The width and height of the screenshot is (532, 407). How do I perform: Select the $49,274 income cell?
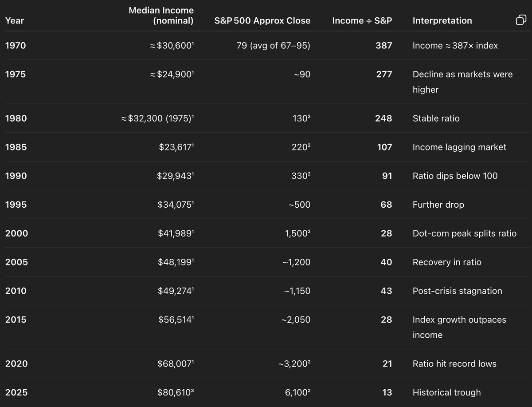coord(176,291)
